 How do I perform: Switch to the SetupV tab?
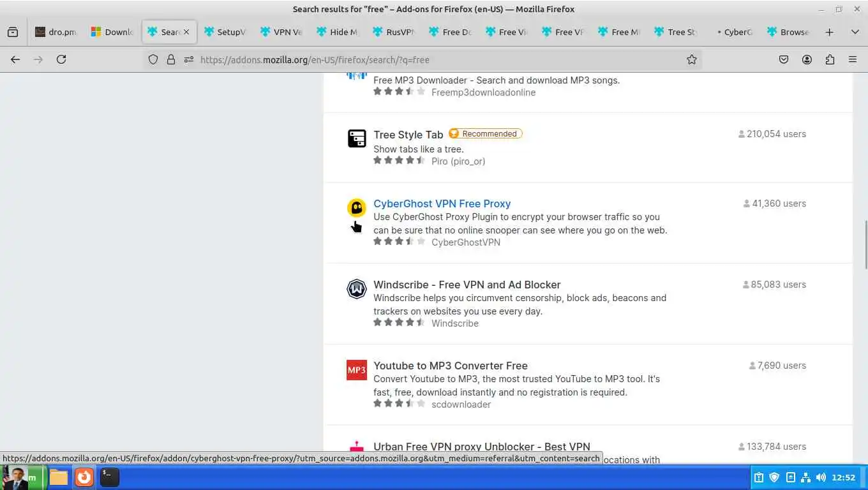coord(225,32)
